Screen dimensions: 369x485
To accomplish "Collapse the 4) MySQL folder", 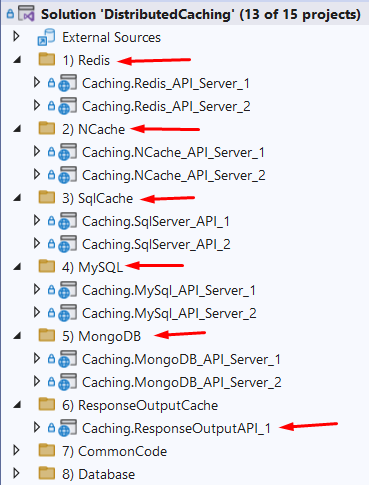I will 17,267.
